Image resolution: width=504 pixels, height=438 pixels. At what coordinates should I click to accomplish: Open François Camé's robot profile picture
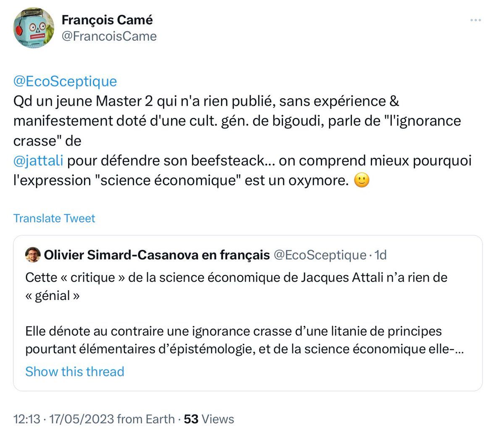(x=34, y=28)
